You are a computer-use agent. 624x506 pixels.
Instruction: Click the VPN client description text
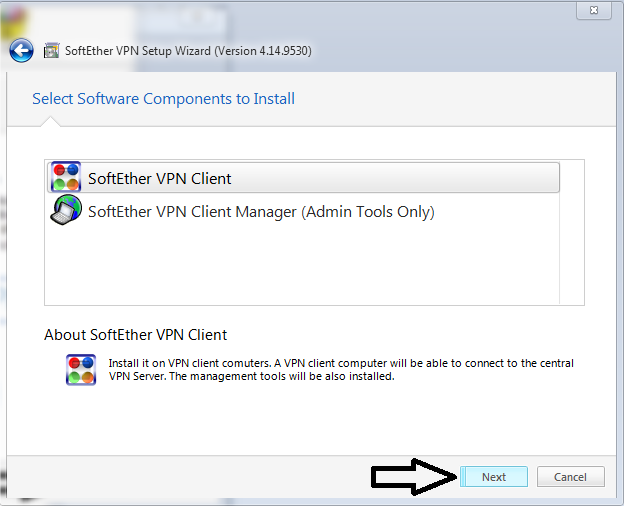click(x=341, y=369)
